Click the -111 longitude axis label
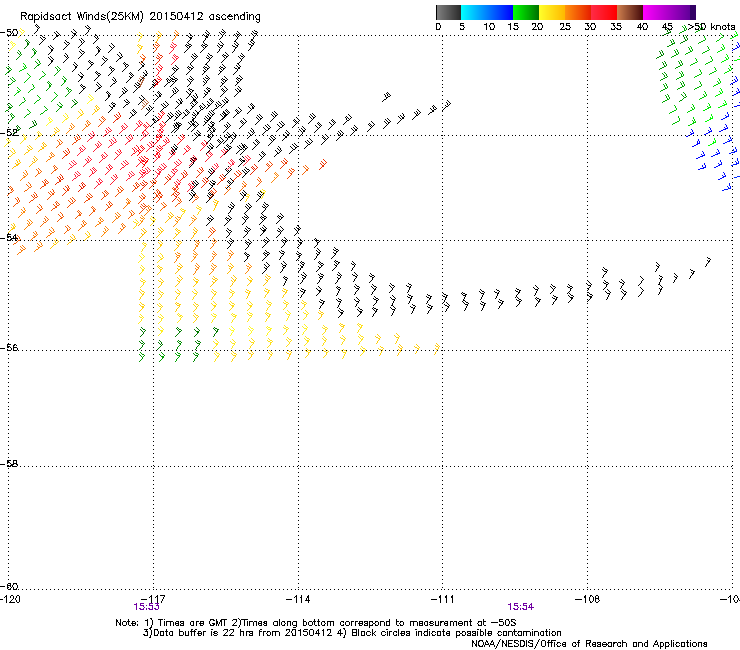 point(443,599)
